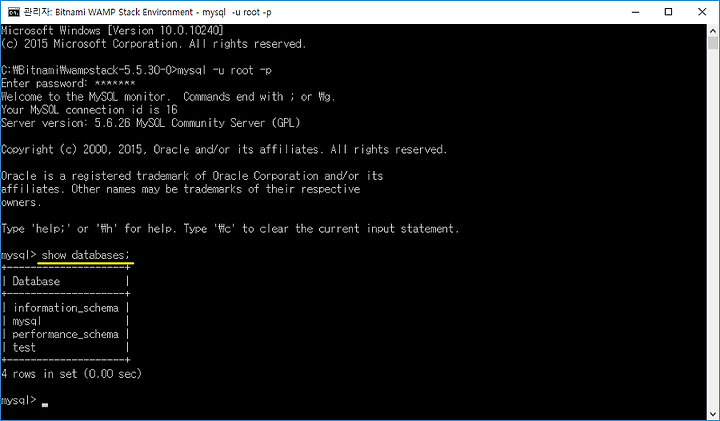Image resolution: width=720 pixels, height=421 pixels.
Task: Click the underlined show databases; command
Action: [86, 255]
